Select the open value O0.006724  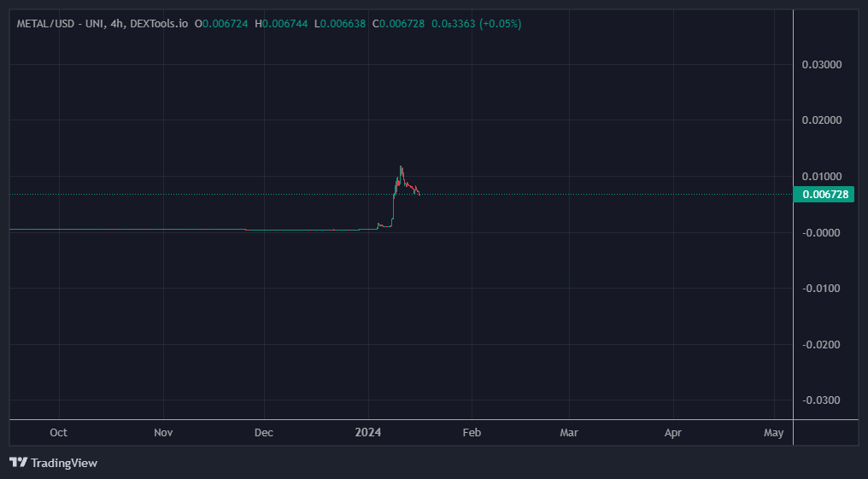click(x=221, y=24)
